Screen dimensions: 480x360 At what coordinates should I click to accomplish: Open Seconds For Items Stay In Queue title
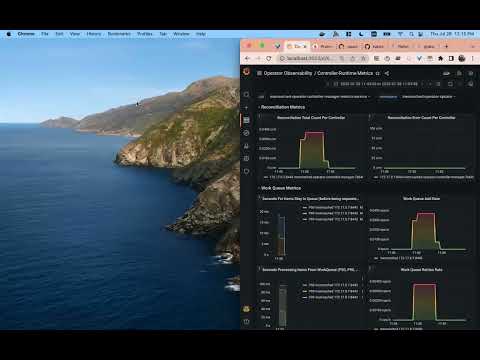click(x=310, y=199)
